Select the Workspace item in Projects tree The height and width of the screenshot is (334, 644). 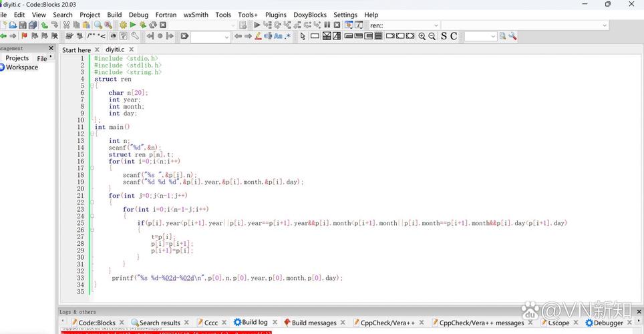[x=22, y=67]
